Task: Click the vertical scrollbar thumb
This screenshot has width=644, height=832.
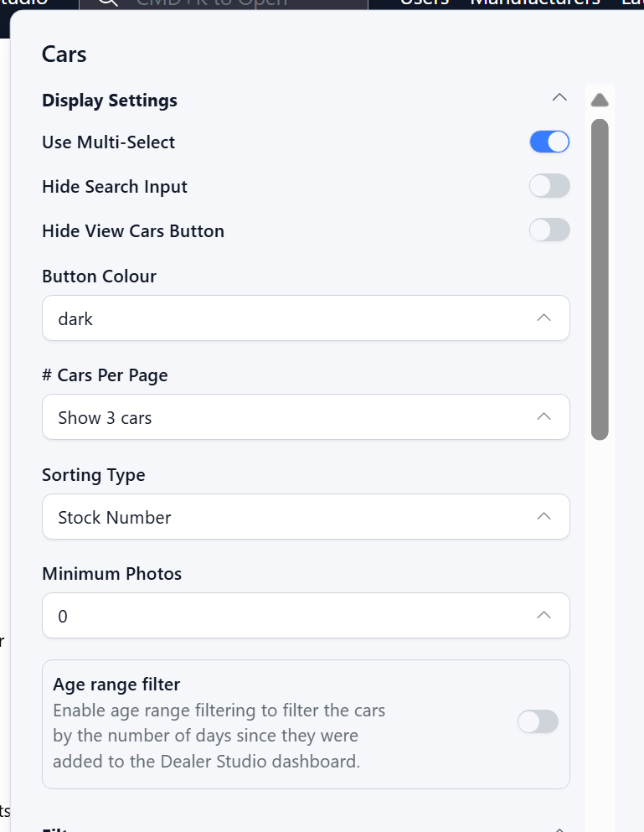Action: [x=600, y=279]
